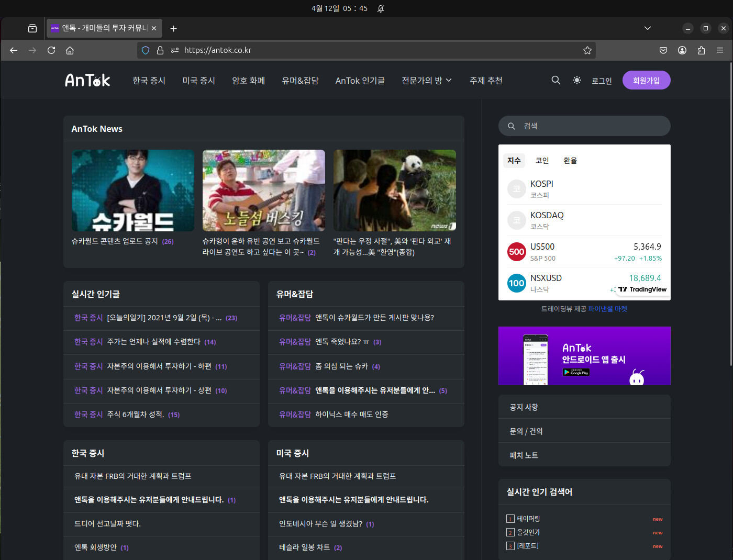Select the 환율 tab in widget
Viewport: 733px width, 560px height.
click(x=570, y=161)
